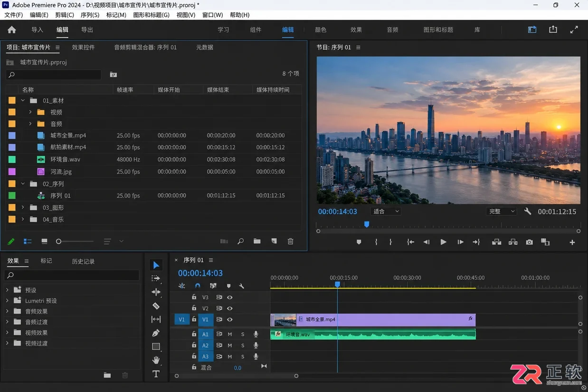Toggle V1 track output eye

pyautogui.click(x=230, y=320)
